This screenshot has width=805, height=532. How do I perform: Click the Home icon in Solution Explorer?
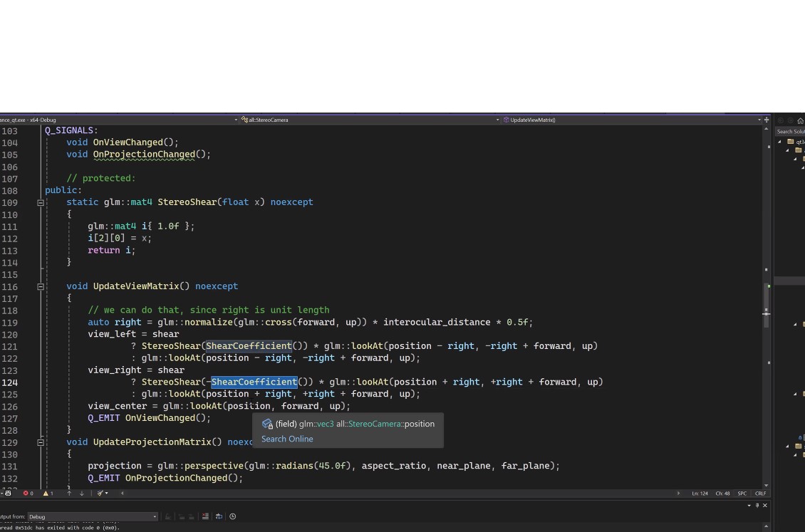(800, 120)
